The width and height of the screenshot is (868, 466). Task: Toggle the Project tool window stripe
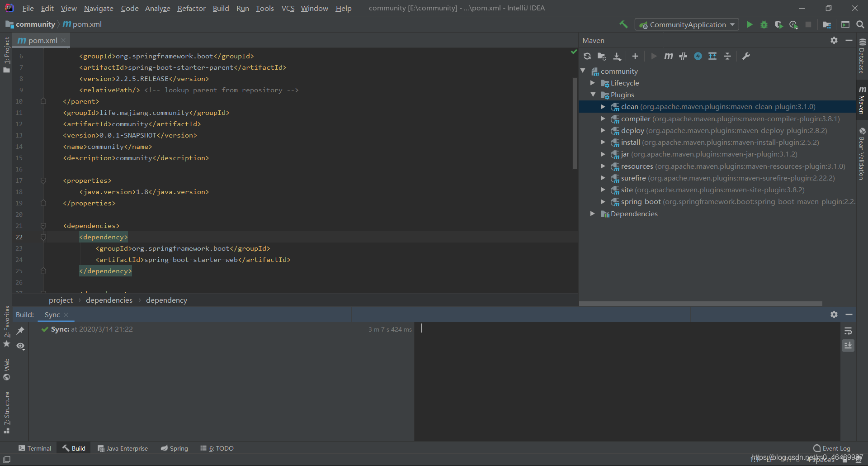pos(6,54)
